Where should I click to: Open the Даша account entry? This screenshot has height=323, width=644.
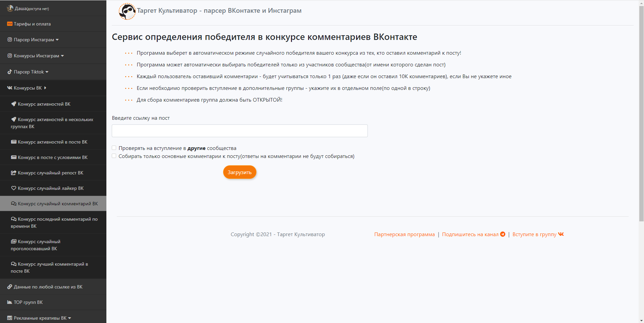[53, 8]
